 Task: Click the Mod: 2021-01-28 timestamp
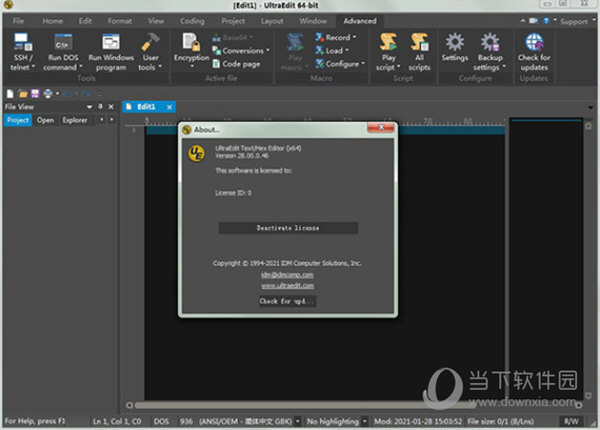pos(418,421)
